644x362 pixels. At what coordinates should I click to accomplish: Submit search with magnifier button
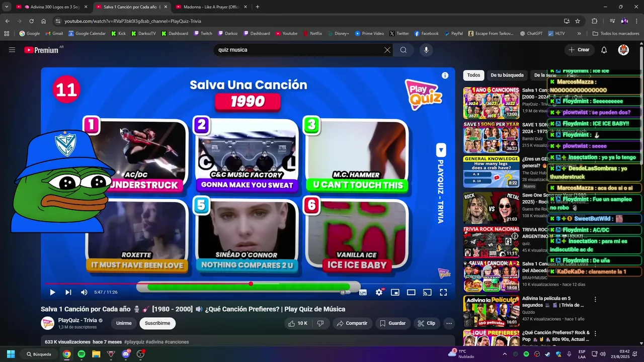(404, 50)
